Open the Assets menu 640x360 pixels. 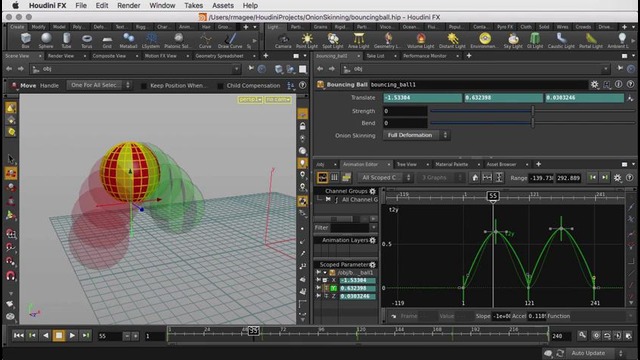tap(222, 5)
